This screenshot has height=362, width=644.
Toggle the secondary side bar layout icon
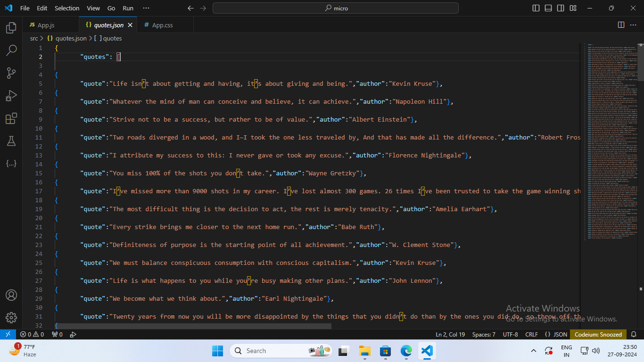561,8
